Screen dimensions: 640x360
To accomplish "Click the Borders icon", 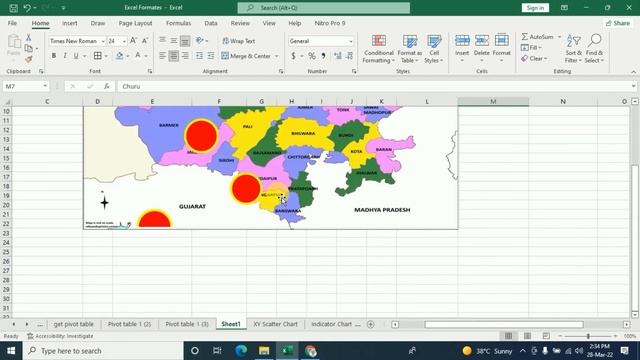I will click(98, 56).
